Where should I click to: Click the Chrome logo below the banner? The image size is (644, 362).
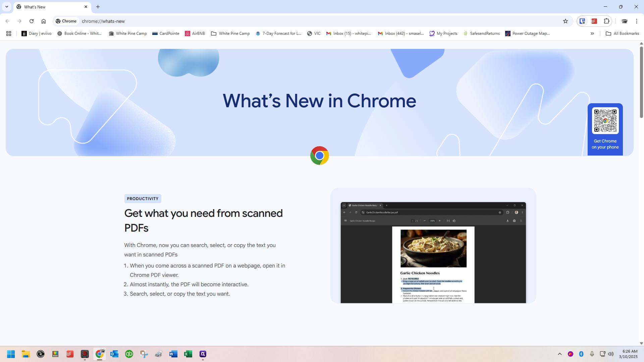point(320,156)
